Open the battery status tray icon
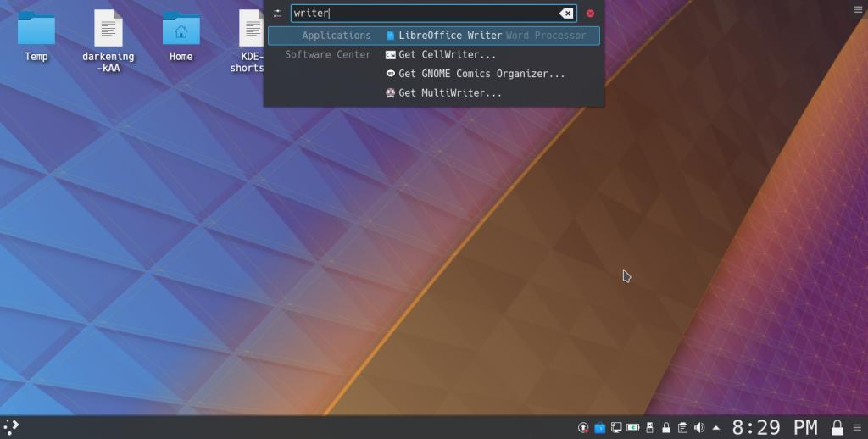 tap(633, 427)
